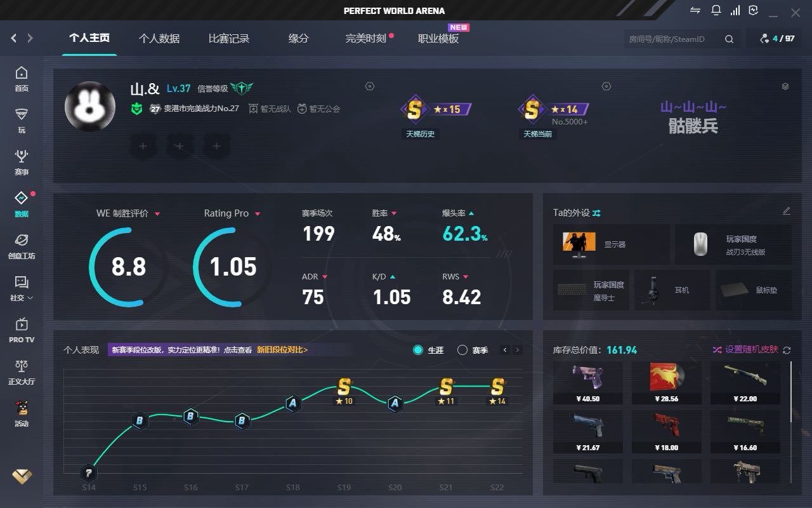The height and width of the screenshot is (508, 812).
Task: Expand Rating Pro dropdown arrow
Action: coord(257,214)
